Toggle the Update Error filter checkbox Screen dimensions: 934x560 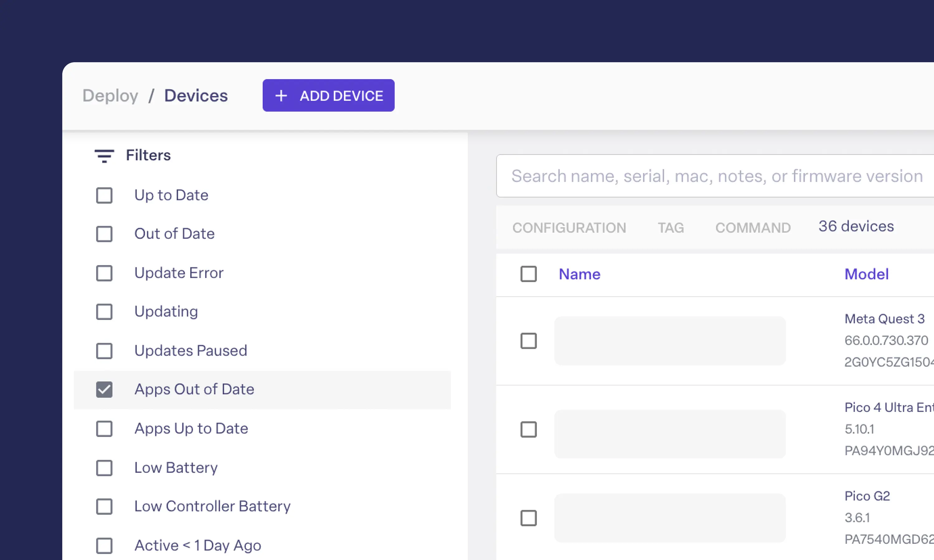pos(104,273)
